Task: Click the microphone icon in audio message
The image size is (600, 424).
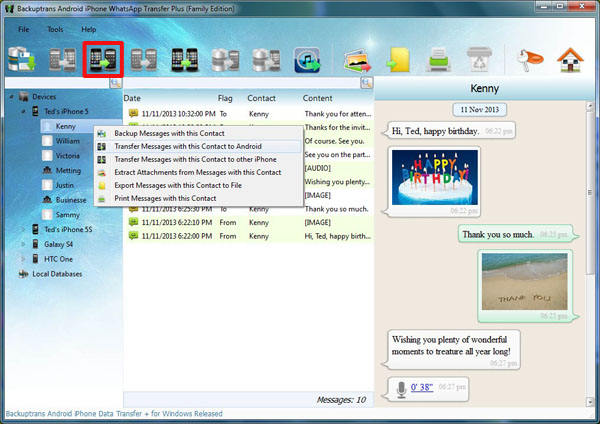Action: [401, 389]
